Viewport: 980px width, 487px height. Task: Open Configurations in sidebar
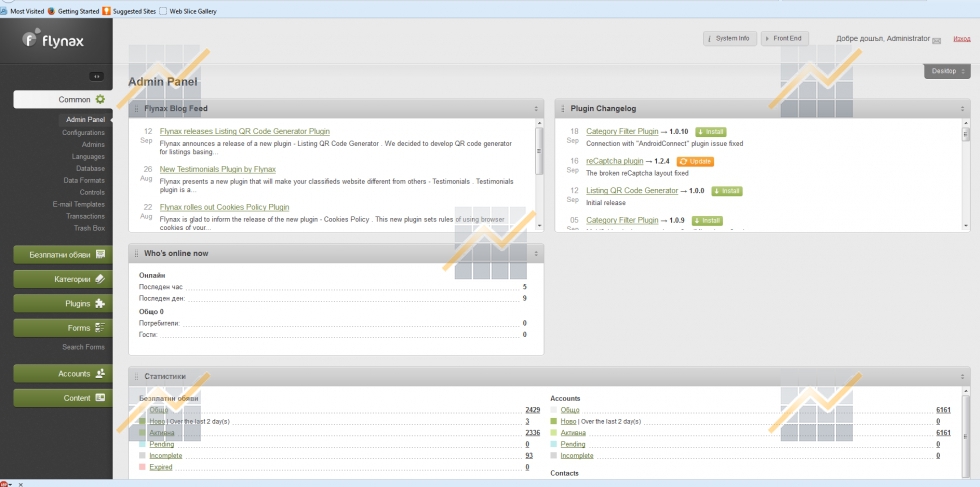coord(83,133)
